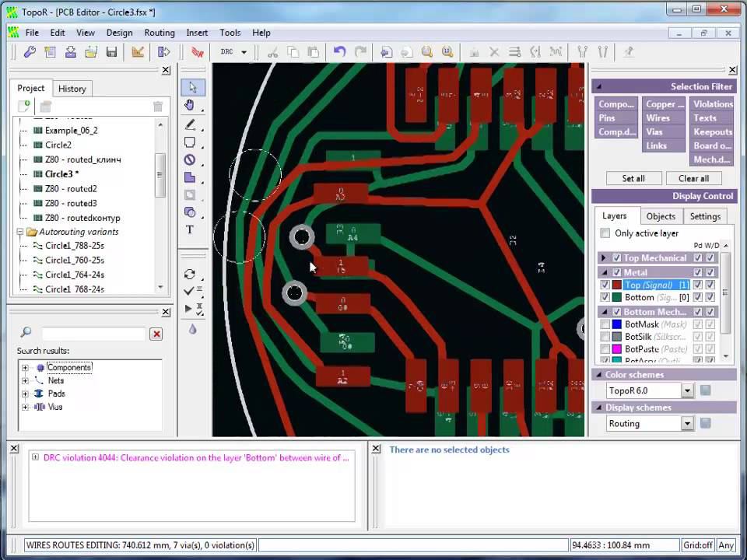Click the checkmark DRC check tool
The width and height of the screenshot is (747, 560).
point(190,290)
